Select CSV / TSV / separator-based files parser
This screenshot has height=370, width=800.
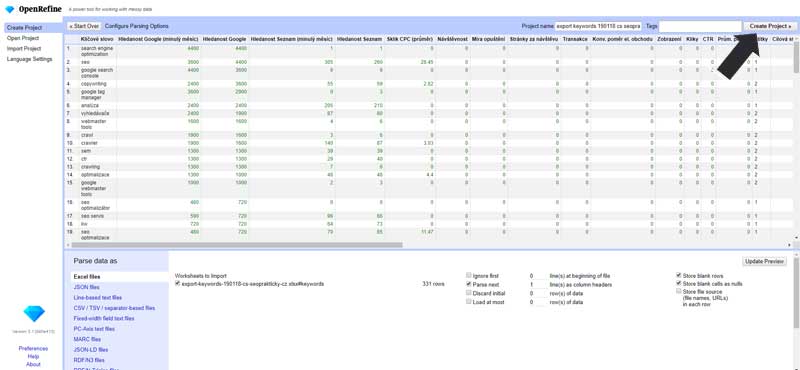(114, 308)
